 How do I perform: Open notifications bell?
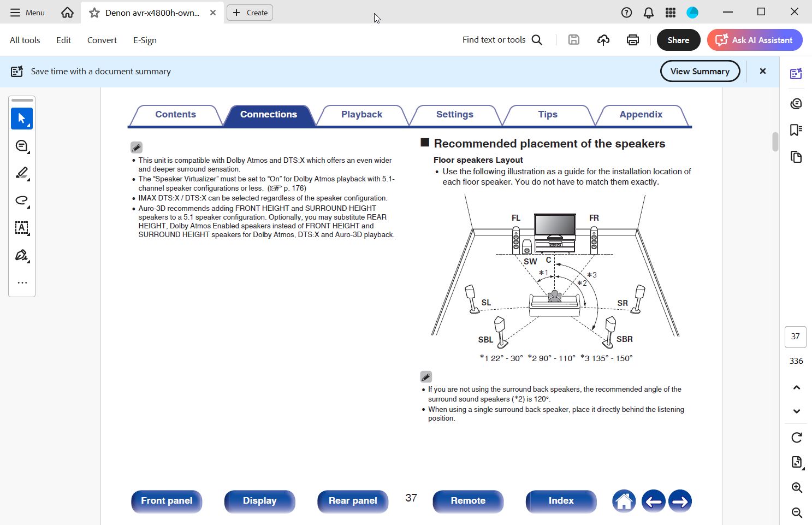pyautogui.click(x=649, y=13)
